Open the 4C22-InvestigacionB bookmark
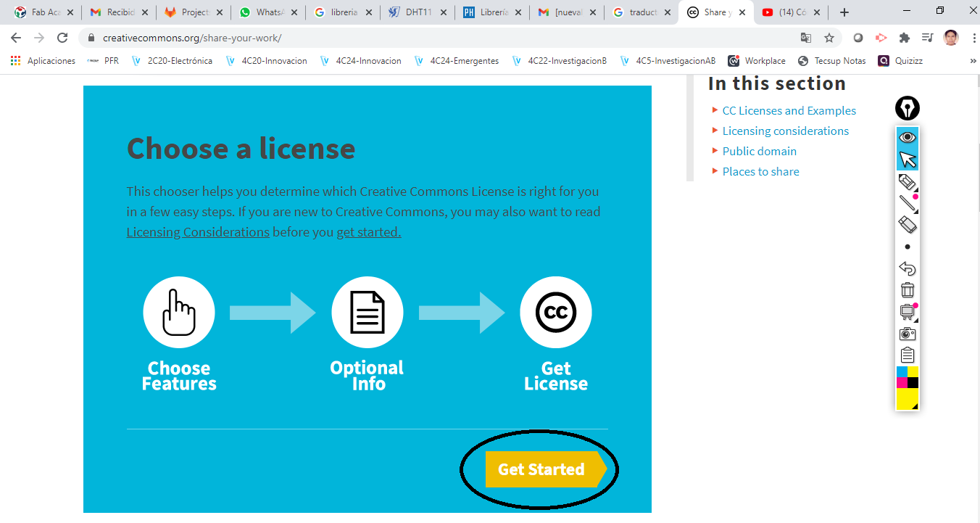The width and height of the screenshot is (980, 523). tap(559, 61)
